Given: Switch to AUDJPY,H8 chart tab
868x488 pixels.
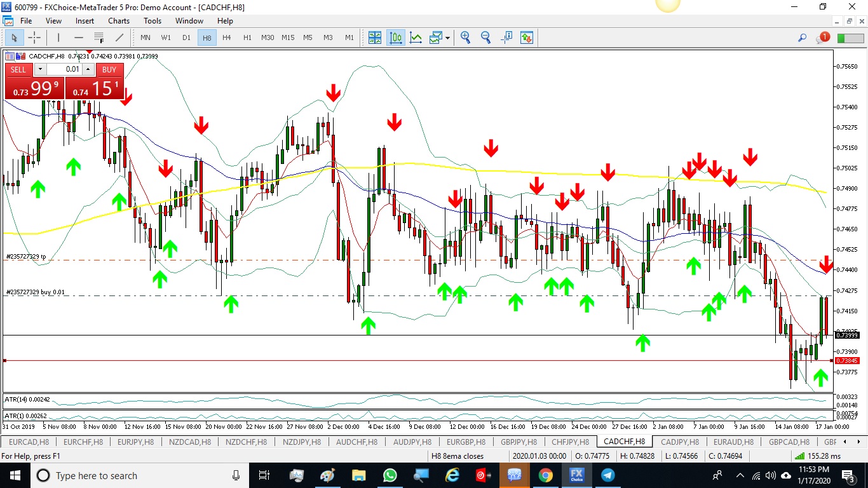Looking at the screenshot, I should 414,442.
